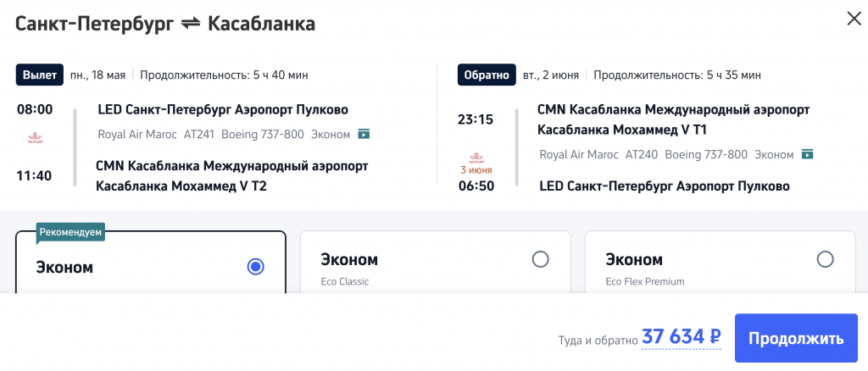Click the Eco Classic fare card title
This screenshot has height=371, width=868.
pos(349,259)
